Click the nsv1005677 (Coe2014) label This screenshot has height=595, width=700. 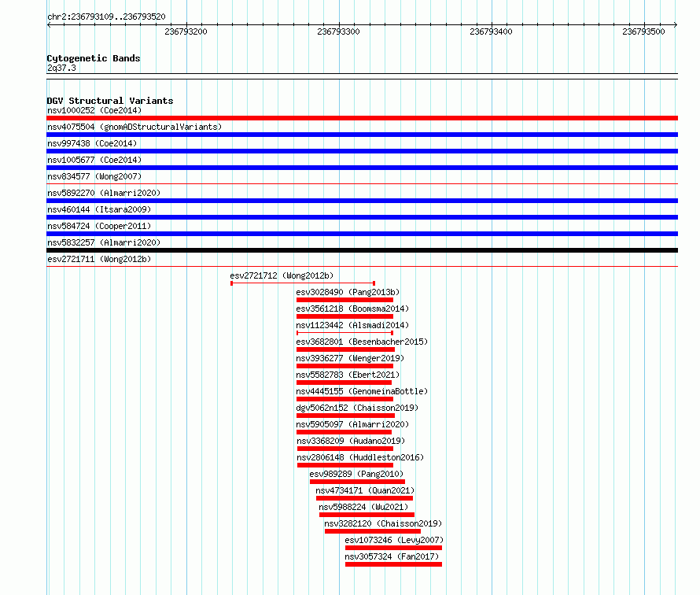94,160
